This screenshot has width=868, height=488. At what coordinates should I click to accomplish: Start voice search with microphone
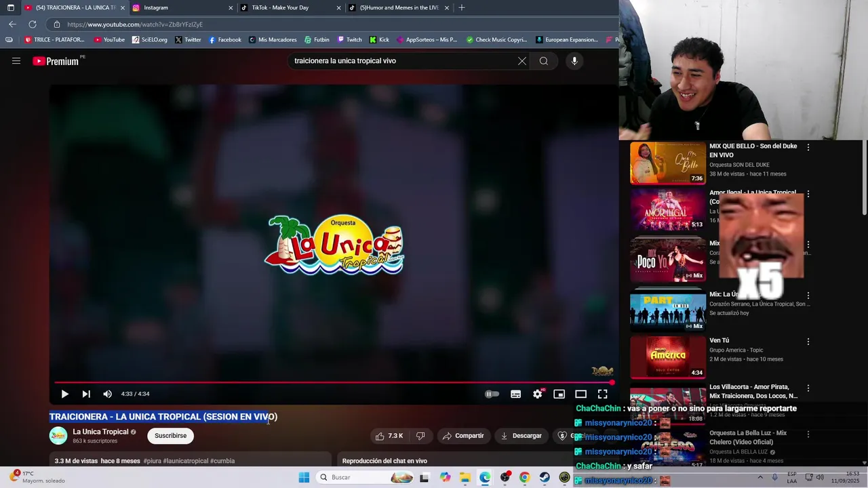coord(574,61)
